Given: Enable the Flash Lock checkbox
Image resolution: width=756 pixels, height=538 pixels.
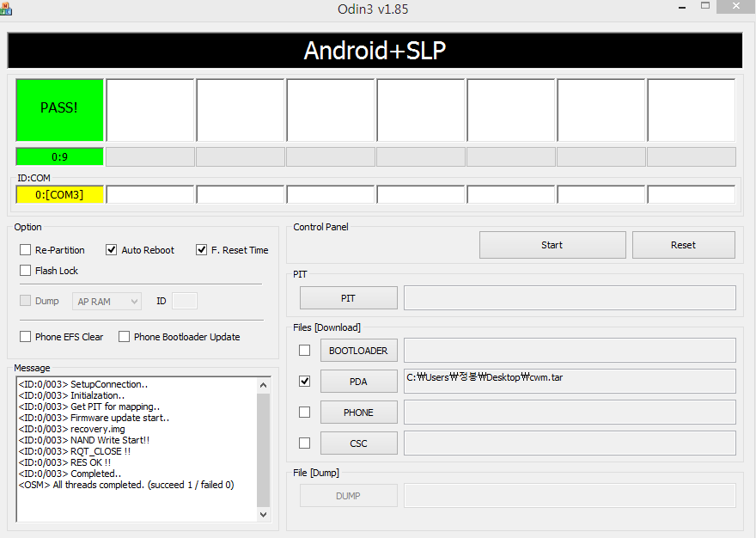Looking at the screenshot, I should [x=26, y=271].
